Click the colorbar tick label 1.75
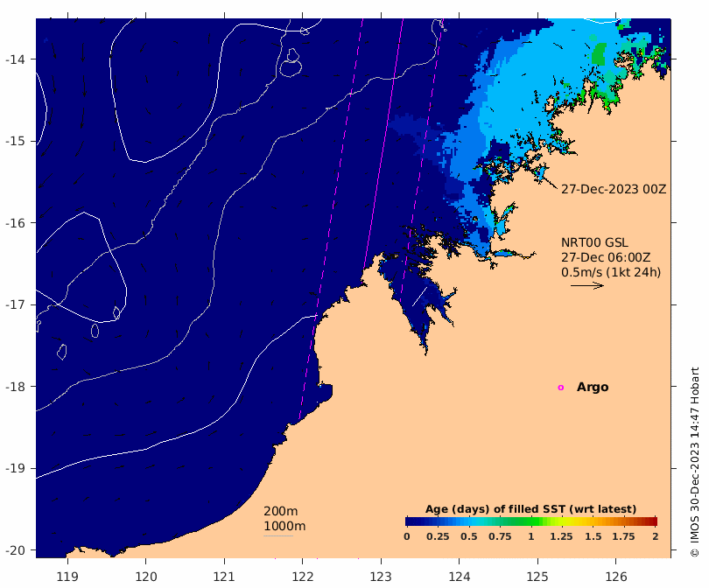The width and height of the screenshot is (709, 588). [623, 536]
